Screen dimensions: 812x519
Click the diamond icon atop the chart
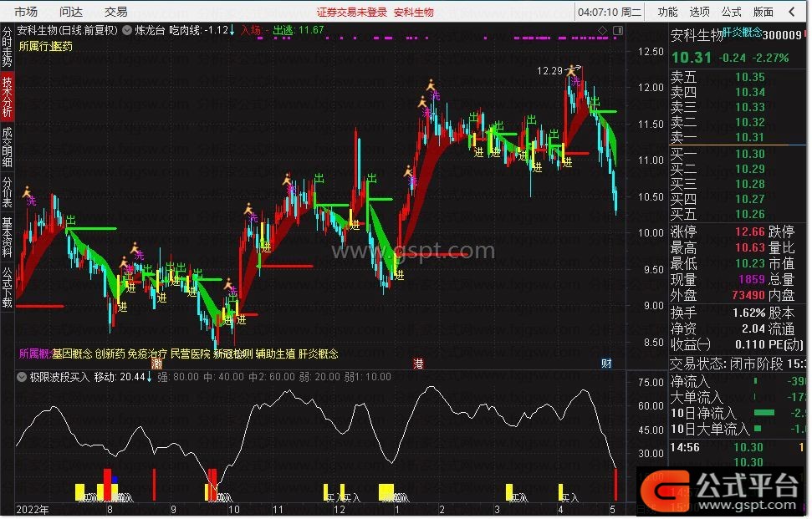(602, 31)
